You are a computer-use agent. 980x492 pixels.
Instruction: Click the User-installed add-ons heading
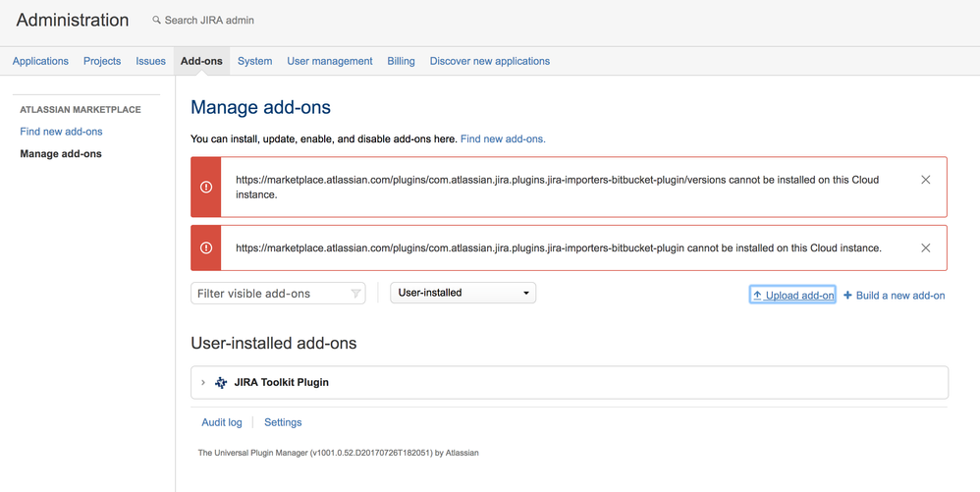tap(274, 343)
